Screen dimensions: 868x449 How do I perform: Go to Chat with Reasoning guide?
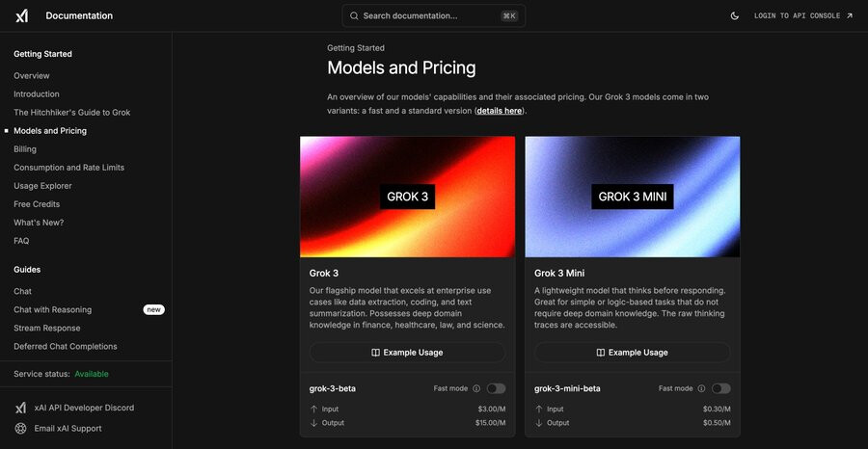[53, 309]
